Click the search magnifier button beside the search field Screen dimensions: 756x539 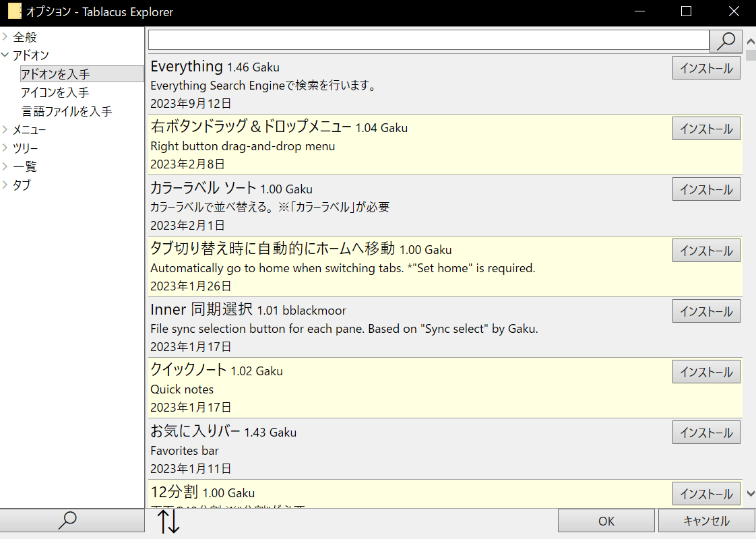pos(726,41)
